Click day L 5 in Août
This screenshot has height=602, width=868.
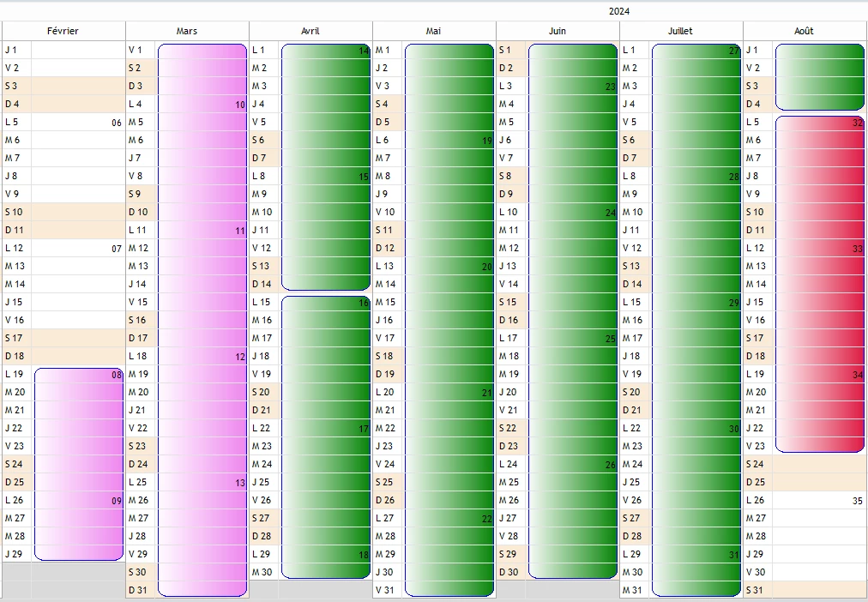tap(753, 123)
